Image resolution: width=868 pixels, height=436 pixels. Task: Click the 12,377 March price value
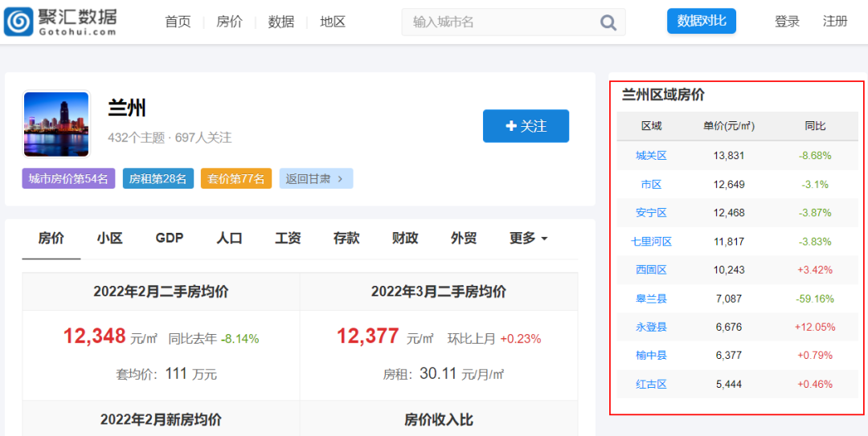368,336
